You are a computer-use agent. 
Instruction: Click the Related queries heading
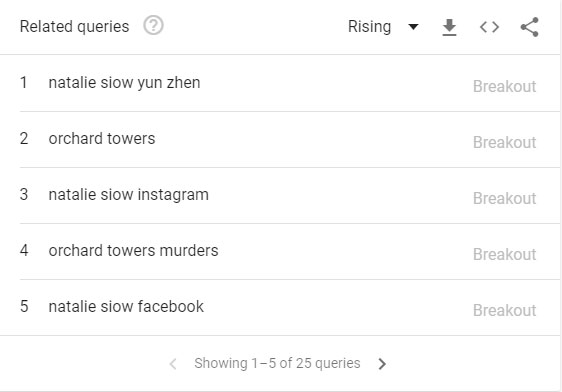pos(75,27)
